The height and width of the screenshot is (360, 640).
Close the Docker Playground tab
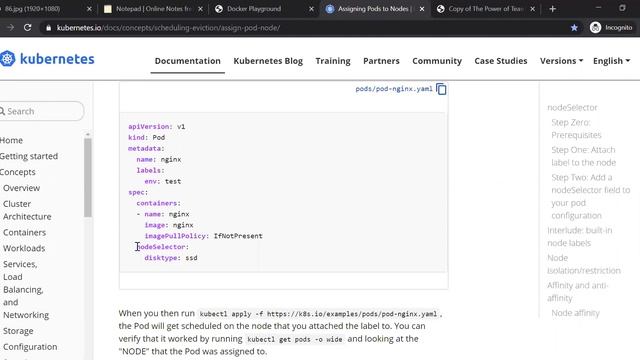coord(311,9)
